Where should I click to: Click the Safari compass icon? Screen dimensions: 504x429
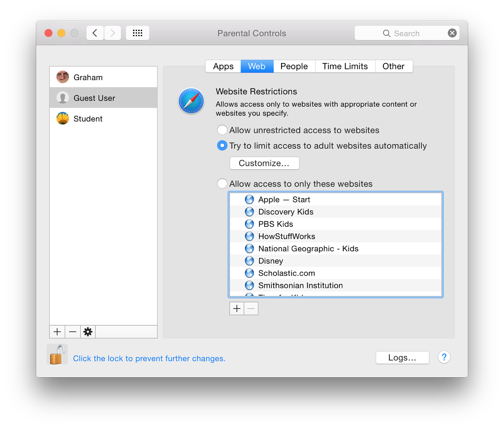(191, 101)
